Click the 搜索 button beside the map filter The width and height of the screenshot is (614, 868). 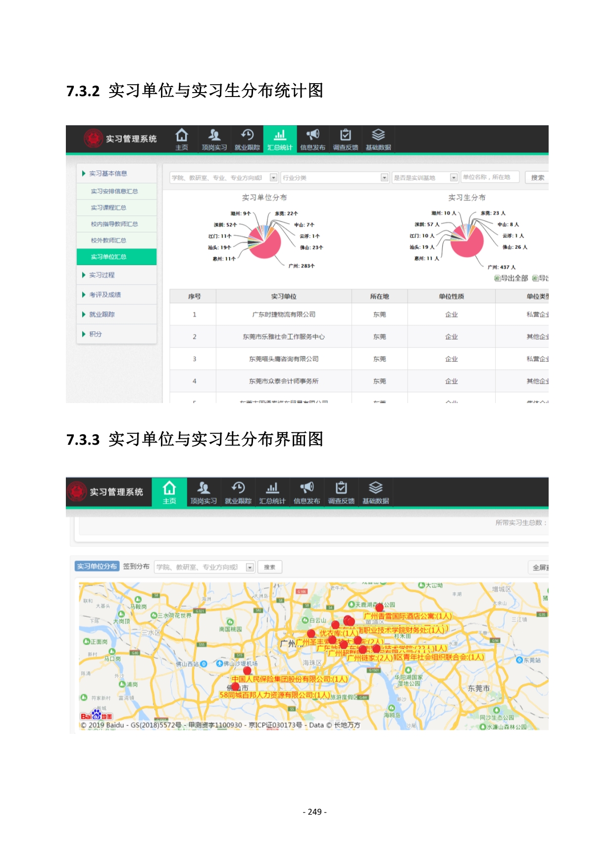tap(269, 567)
